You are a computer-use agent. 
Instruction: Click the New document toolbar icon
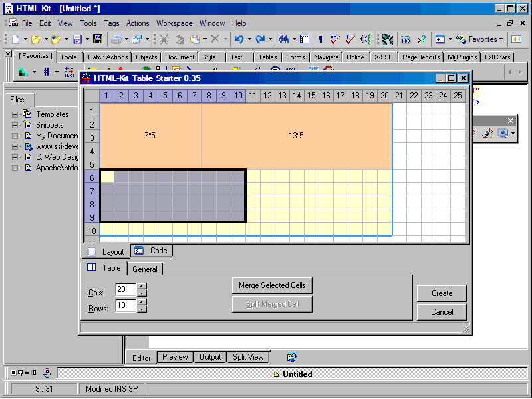click(x=15, y=39)
